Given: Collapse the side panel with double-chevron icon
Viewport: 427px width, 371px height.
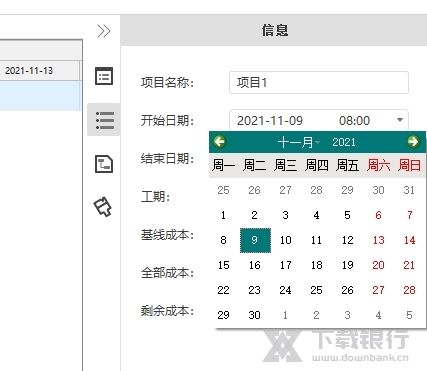Looking at the screenshot, I should pos(104,31).
